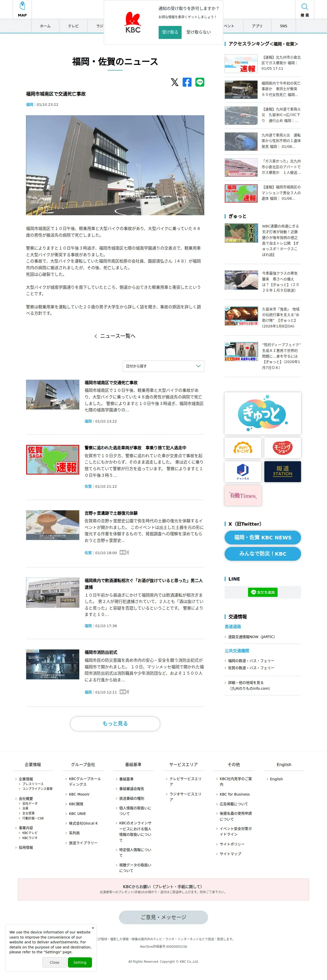Viewport: 327px width, 980px height.
Task: Open the 報道STATION banner
Action: [x=282, y=472]
